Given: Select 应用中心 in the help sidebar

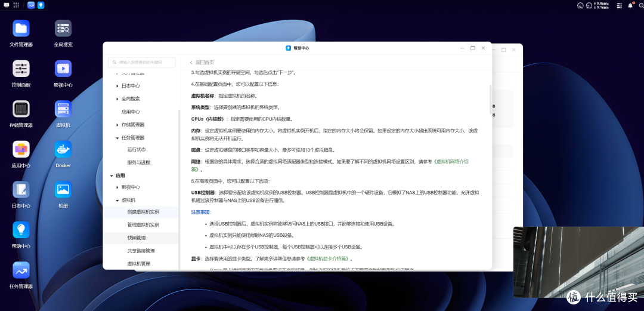Looking at the screenshot, I should (131, 112).
